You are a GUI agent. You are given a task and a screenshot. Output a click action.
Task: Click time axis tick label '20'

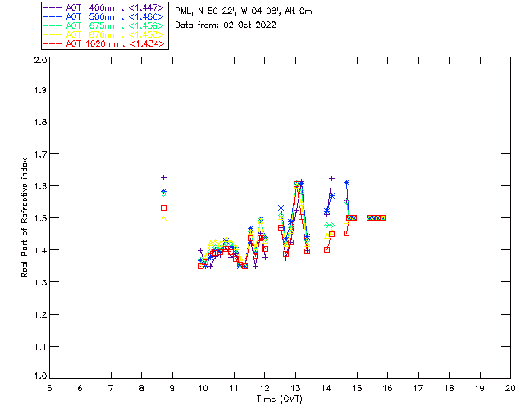point(510,388)
